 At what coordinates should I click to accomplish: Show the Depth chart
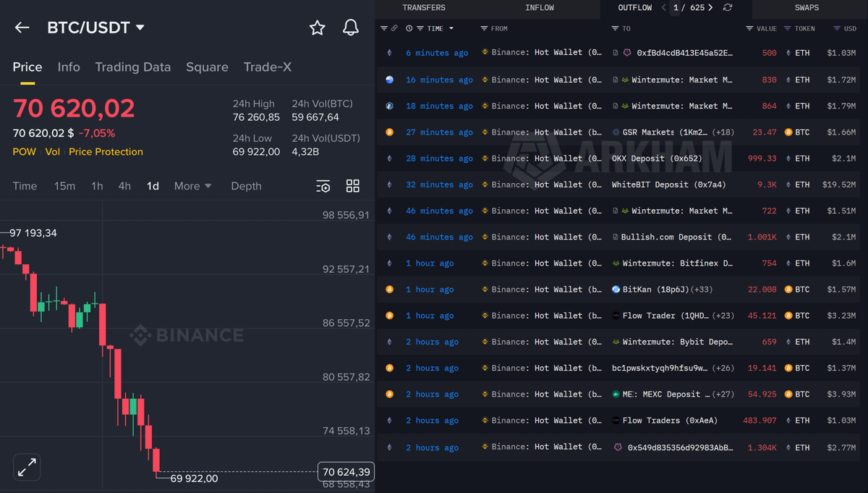point(246,186)
